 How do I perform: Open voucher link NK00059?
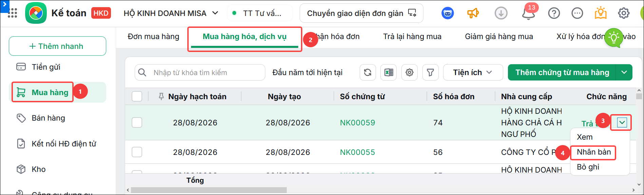[x=358, y=123]
